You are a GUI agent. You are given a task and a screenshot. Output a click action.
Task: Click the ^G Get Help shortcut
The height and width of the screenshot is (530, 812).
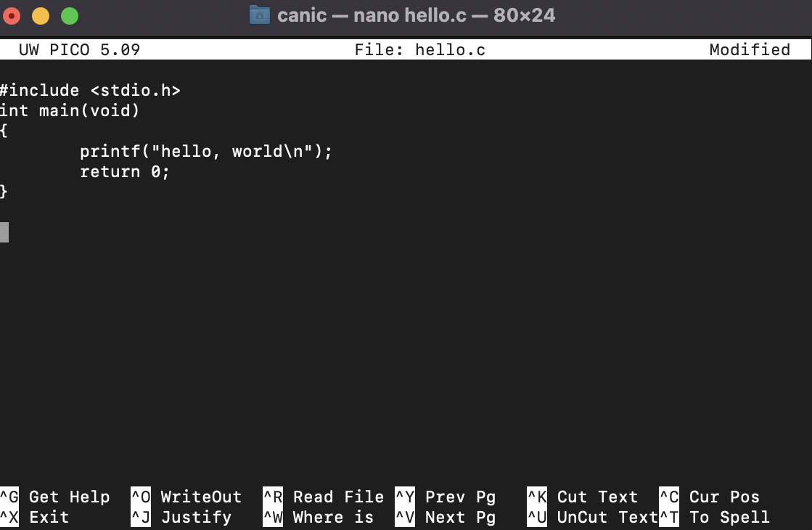pyautogui.click(x=55, y=497)
